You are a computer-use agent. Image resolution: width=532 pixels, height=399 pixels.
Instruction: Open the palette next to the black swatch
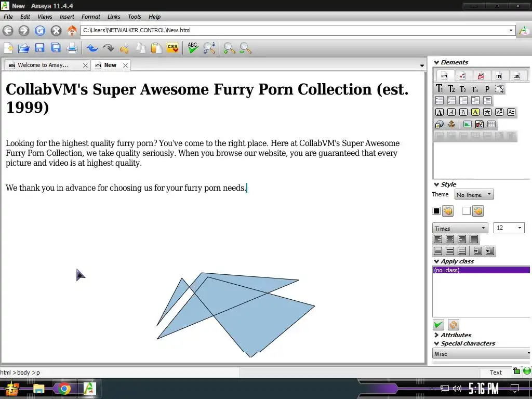click(x=448, y=211)
